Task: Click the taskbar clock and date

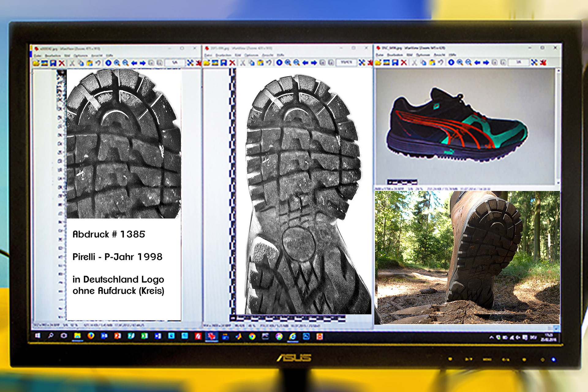Action: point(549,337)
